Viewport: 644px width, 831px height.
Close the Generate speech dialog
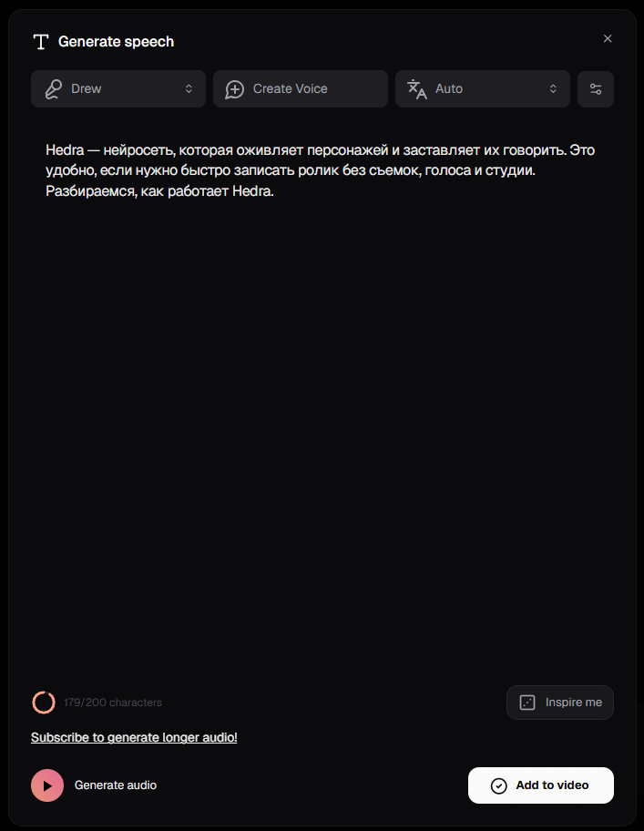[x=608, y=38]
